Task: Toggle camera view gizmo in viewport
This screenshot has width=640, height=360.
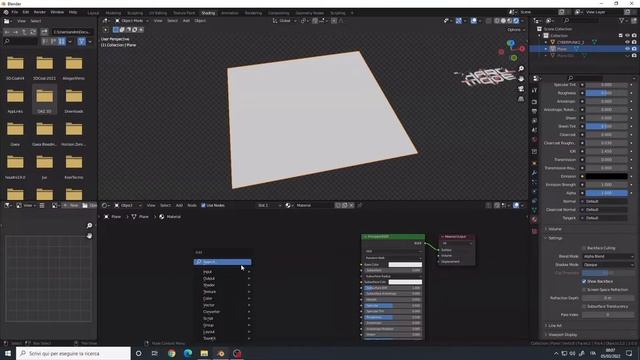Action: click(521, 89)
